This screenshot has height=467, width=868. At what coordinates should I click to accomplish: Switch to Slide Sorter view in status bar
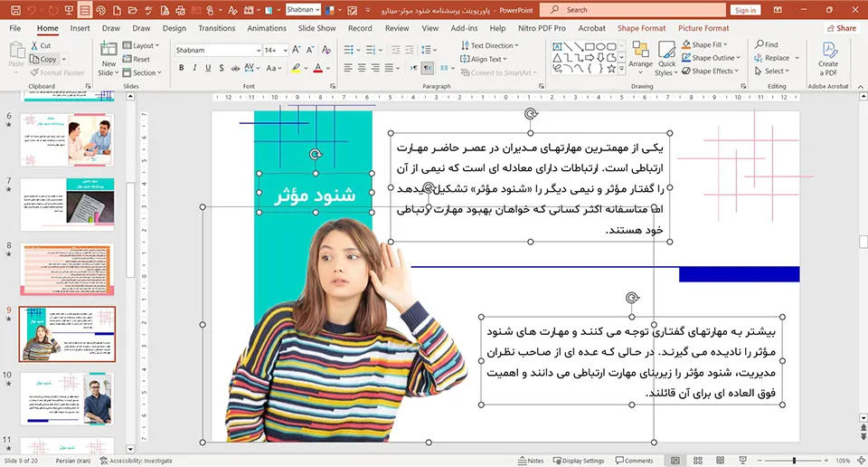[x=697, y=461]
